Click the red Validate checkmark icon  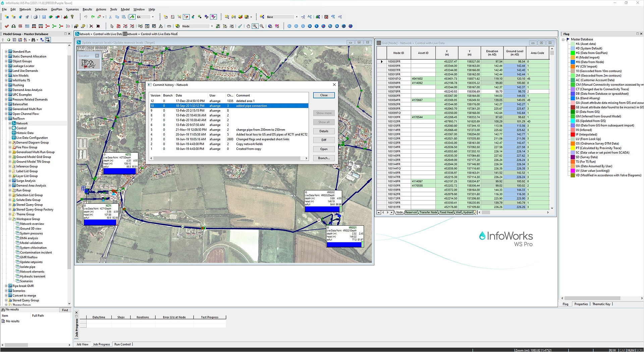pos(7,26)
